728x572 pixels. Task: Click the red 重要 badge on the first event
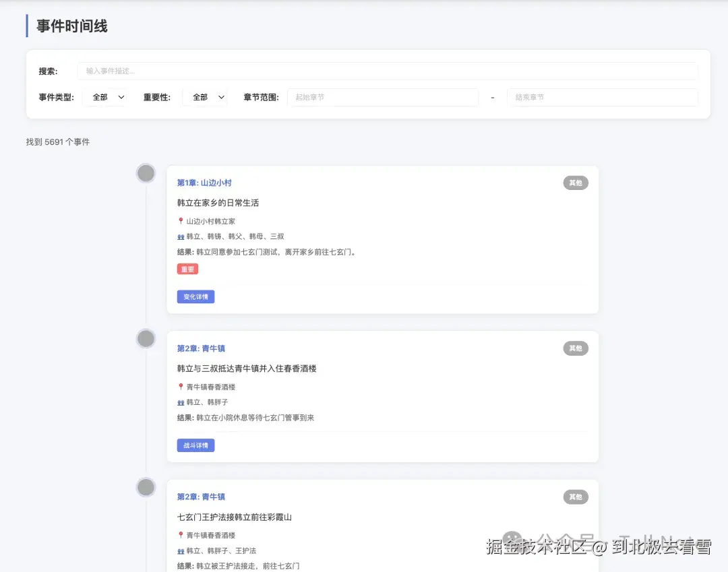coord(187,269)
